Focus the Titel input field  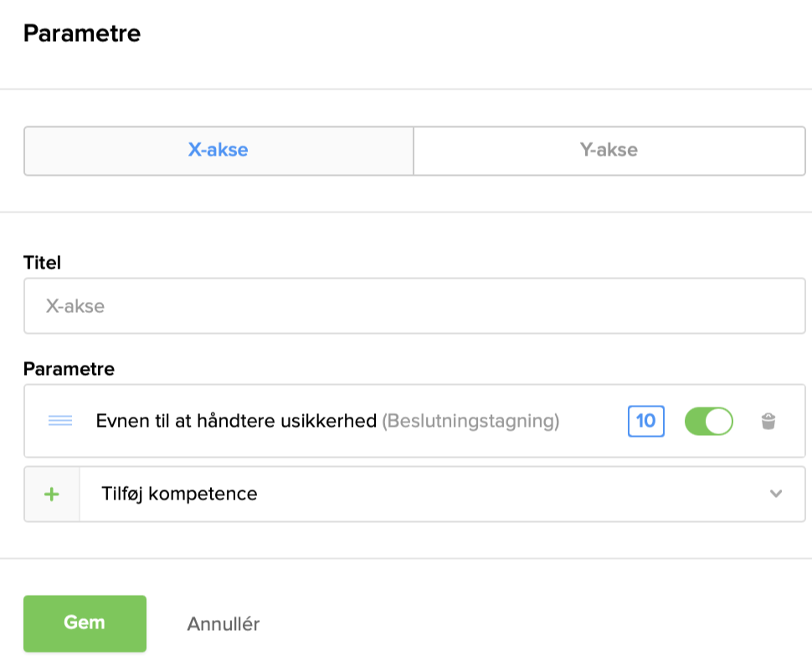[x=414, y=306]
